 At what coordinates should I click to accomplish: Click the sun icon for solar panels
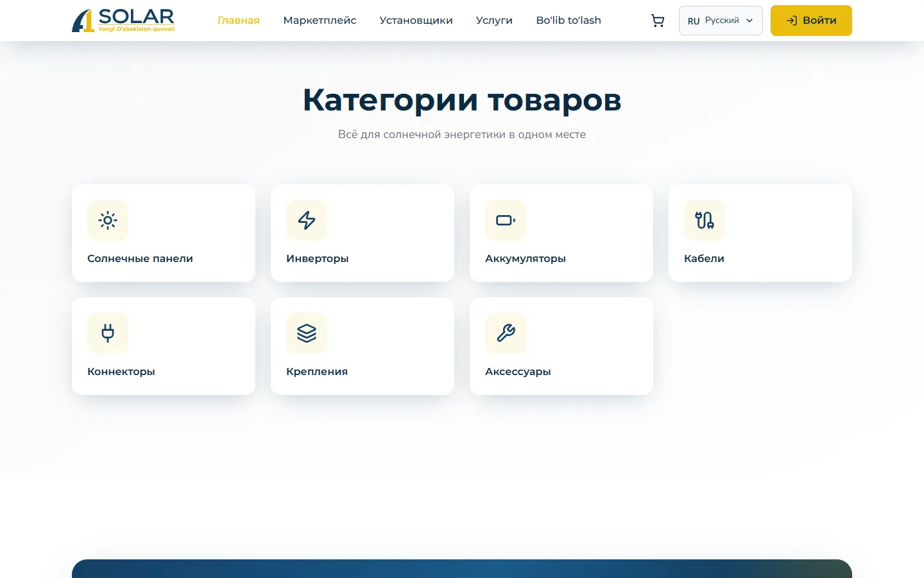click(x=108, y=220)
